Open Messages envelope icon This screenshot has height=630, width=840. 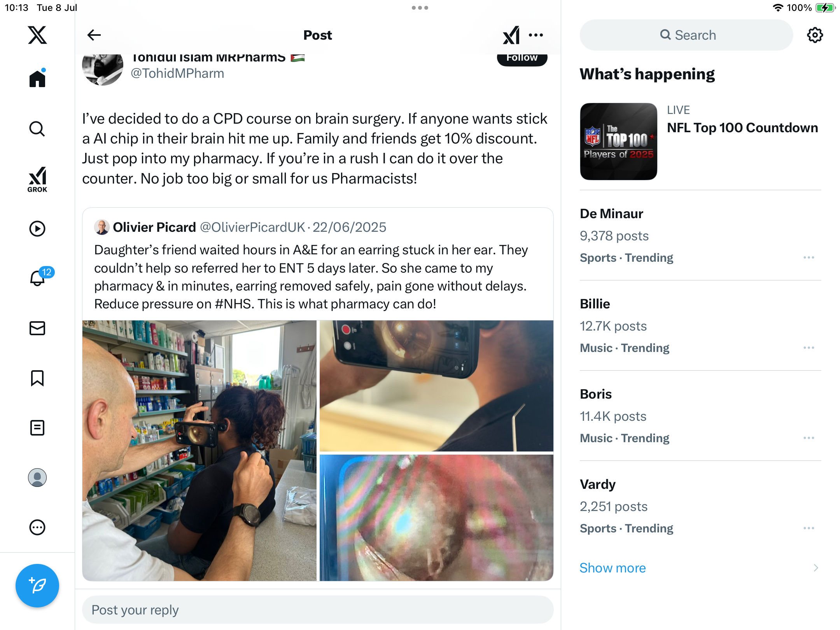click(37, 328)
